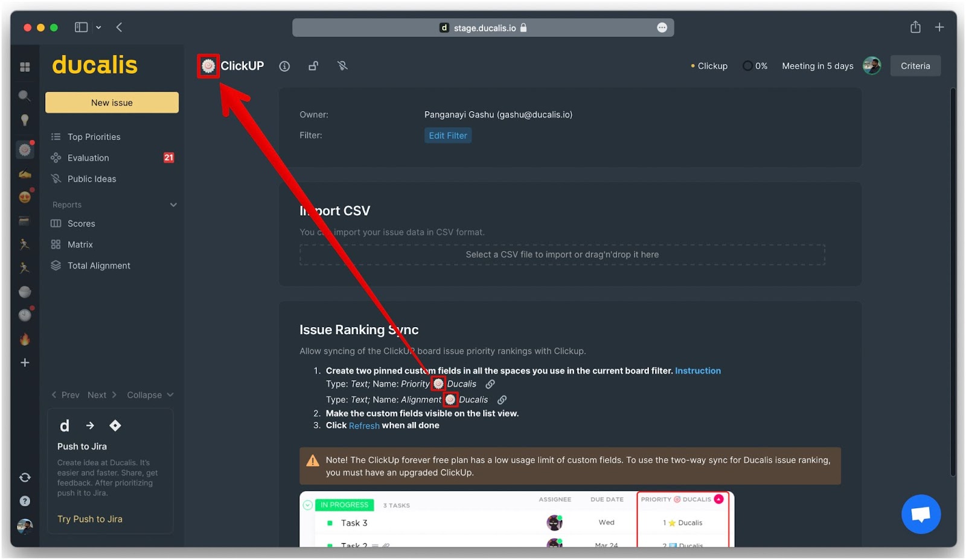Open Safari sidebar dropdown arrow
The width and height of the screenshot is (966, 560).
pyautogui.click(x=98, y=27)
